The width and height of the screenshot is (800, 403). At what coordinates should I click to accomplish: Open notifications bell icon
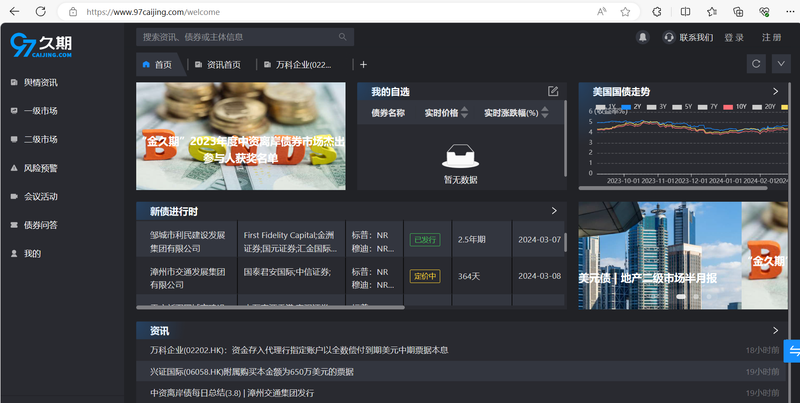(x=643, y=37)
